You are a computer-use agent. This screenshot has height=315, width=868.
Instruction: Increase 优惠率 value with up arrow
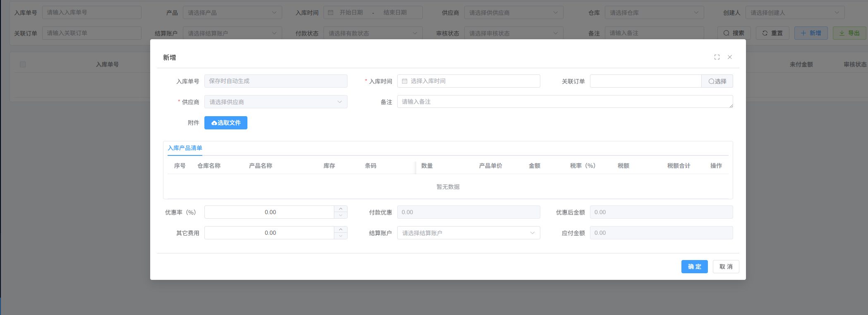coord(340,209)
